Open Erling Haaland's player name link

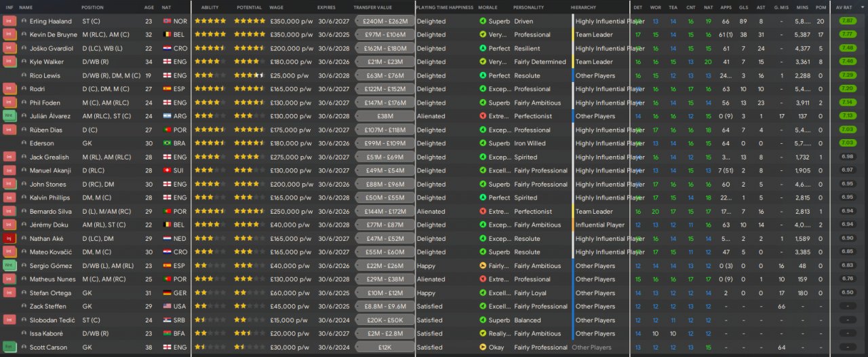(50, 21)
